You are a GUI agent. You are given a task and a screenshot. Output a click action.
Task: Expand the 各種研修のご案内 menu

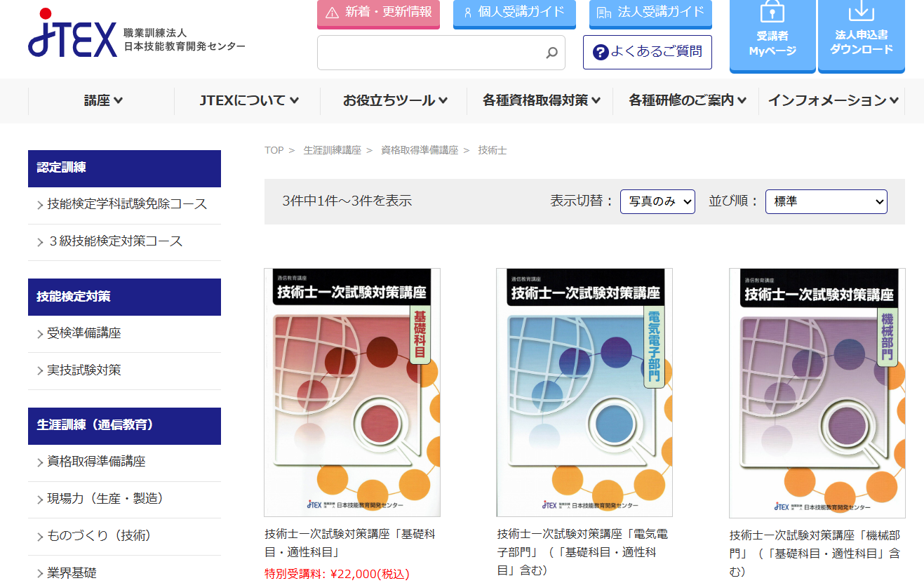coord(687,101)
